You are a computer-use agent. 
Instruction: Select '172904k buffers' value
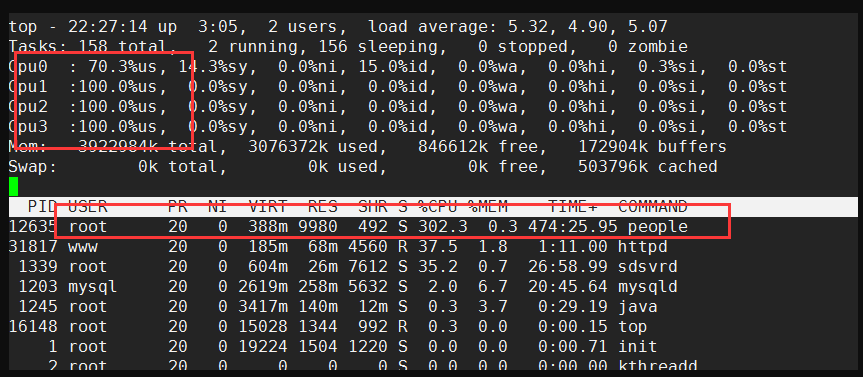click(x=652, y=147)
